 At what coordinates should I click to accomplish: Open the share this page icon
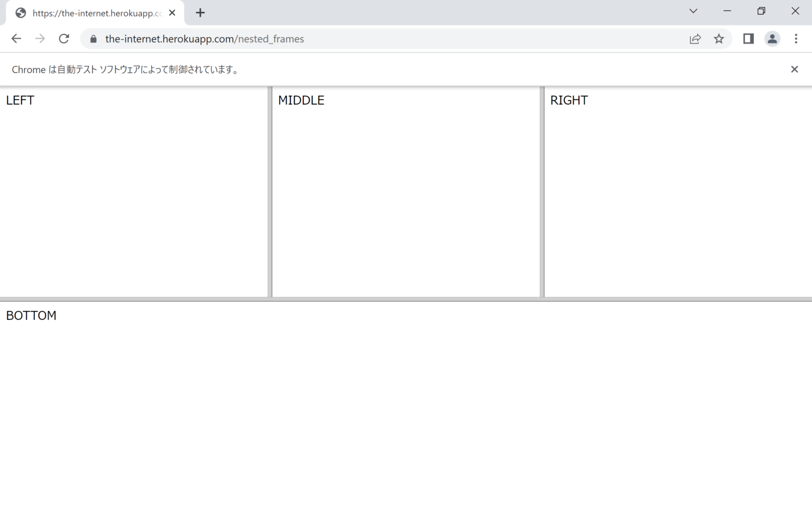pyautogui.click(x=695, y=39)
